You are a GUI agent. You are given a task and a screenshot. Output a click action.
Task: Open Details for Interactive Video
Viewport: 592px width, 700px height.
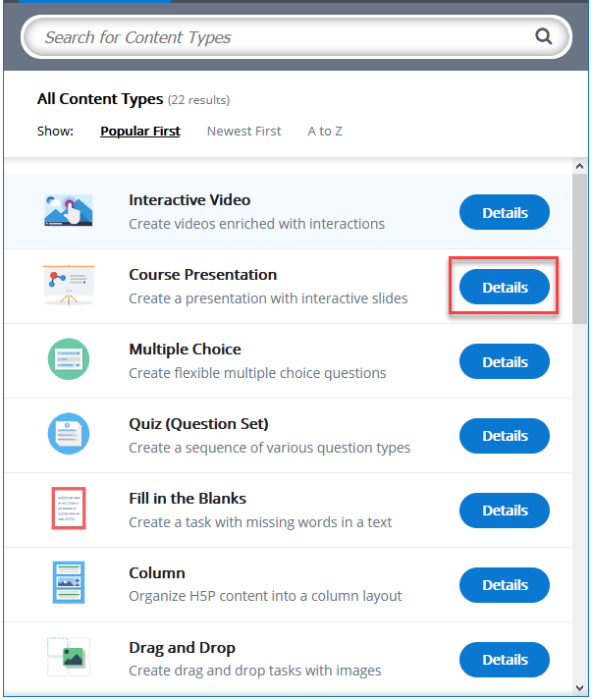coord(505,212)
